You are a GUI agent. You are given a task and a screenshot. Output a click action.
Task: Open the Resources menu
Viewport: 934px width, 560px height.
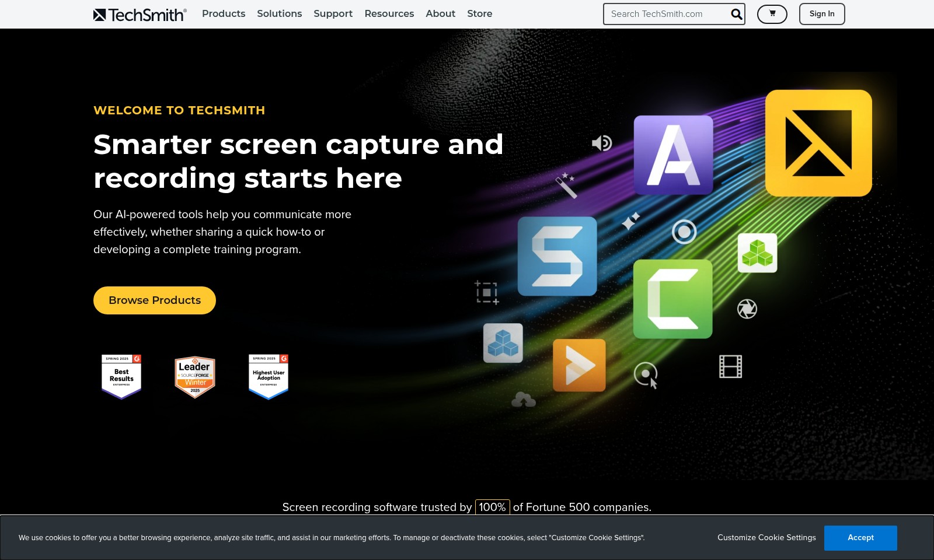pyautogui.click(x=389, y=13)
